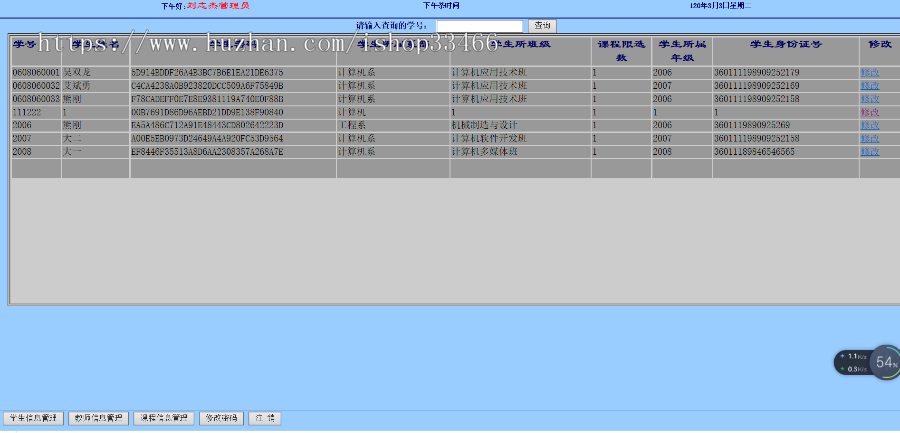Viewport: 900px width, 433px height.
Task: Click the 注销 logout button
Action: pyautogui.click(x=265, y=418)
